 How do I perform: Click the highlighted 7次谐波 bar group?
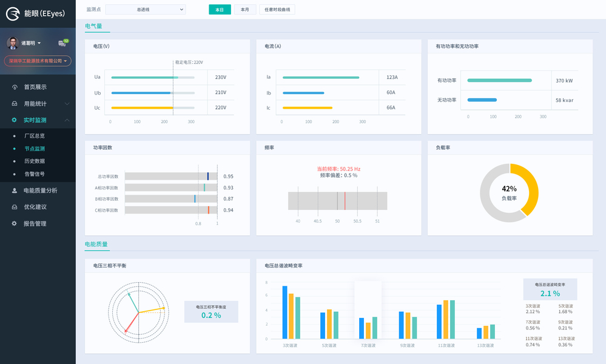point(368,328)
